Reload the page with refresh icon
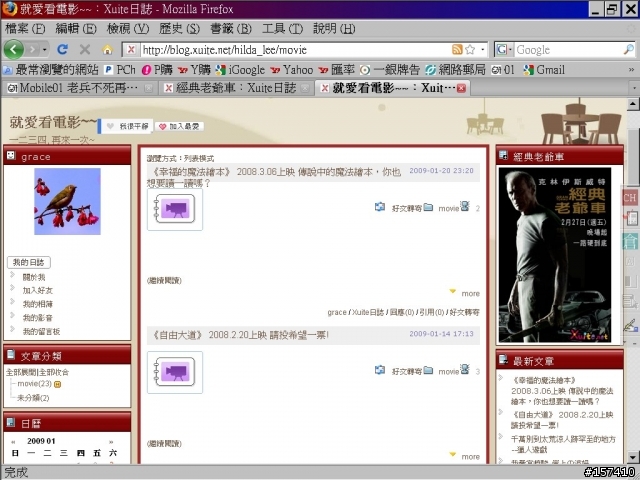The image size is (640, 480). (62, 49)
